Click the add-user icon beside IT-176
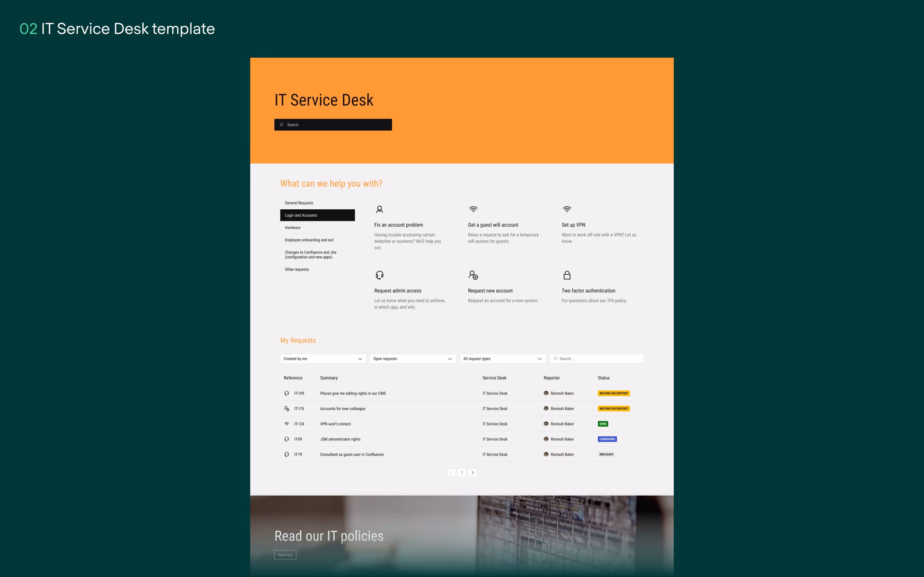 click(287, 409)
